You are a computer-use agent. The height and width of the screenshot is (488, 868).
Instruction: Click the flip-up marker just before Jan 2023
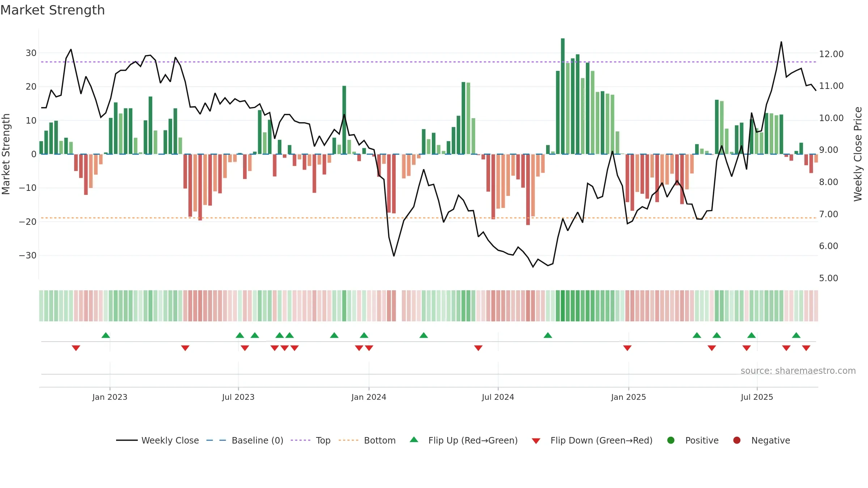click(x=106, y=335)
